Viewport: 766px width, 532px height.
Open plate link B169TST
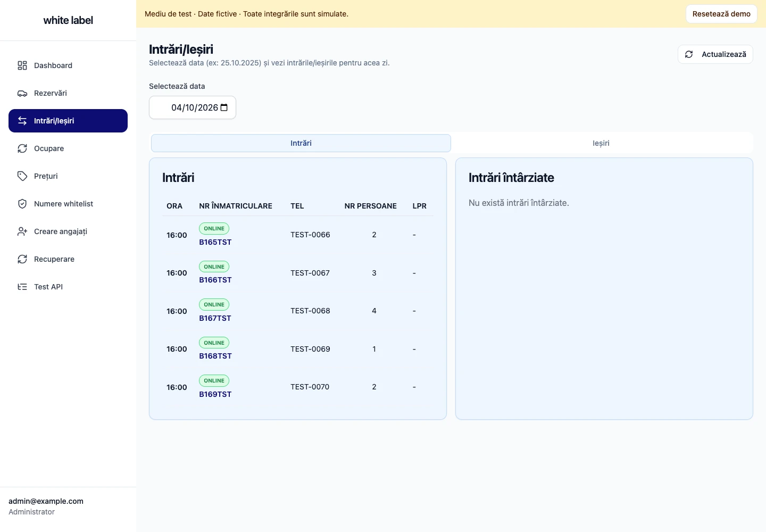click(x=215, y=394)
